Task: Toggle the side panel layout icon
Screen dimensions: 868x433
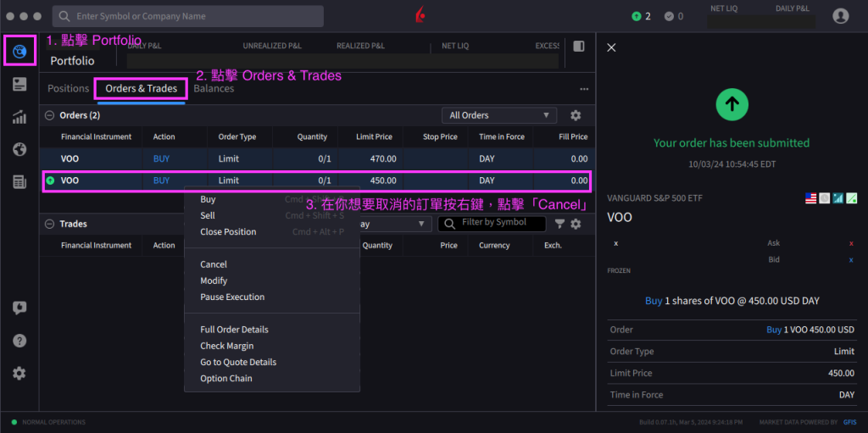Action: coord(579,47)
